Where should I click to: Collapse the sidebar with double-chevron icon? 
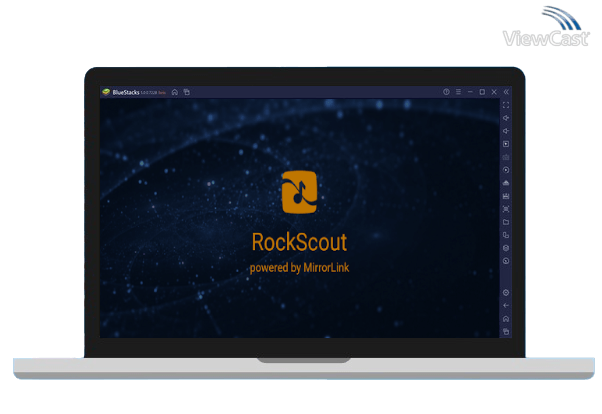click(x=506, y=92)
